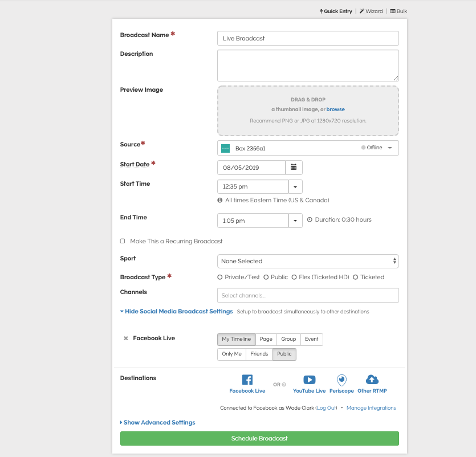476x457 pixels.
Task: Click the Manage Integrations link
Action: 371,408
